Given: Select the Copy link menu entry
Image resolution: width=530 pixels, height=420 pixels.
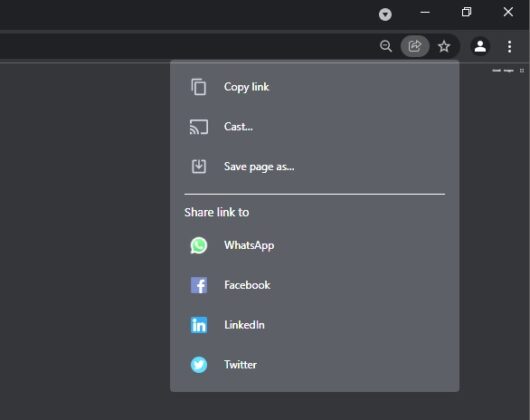Looking at the screenshot, I should [315, 87].
